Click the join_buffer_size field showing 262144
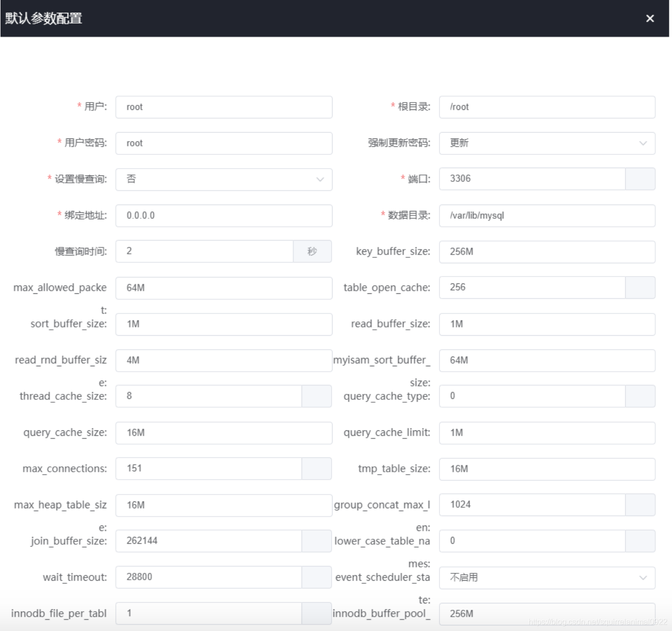The height and width of the screenshot is (631, 672). click(208, 541)
